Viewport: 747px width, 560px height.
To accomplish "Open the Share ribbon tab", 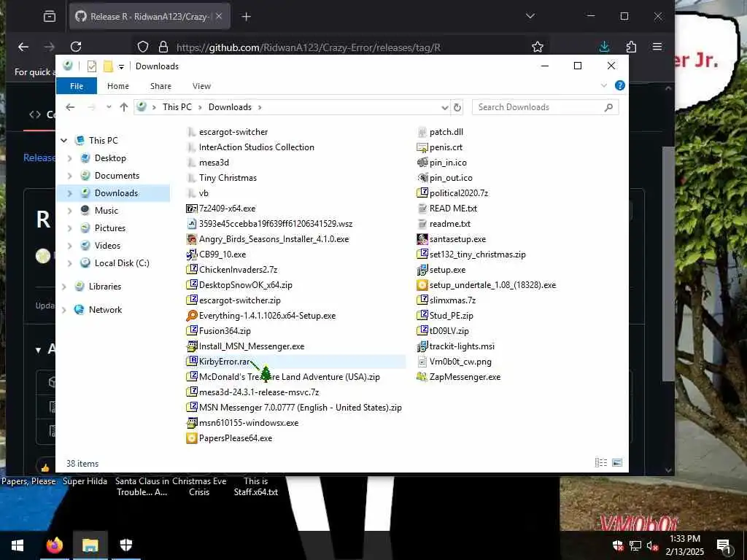I will [x=160, y=86].
